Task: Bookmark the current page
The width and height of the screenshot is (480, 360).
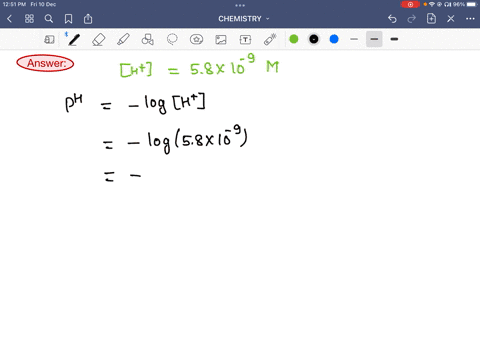Action: click(x=68, y=19)
